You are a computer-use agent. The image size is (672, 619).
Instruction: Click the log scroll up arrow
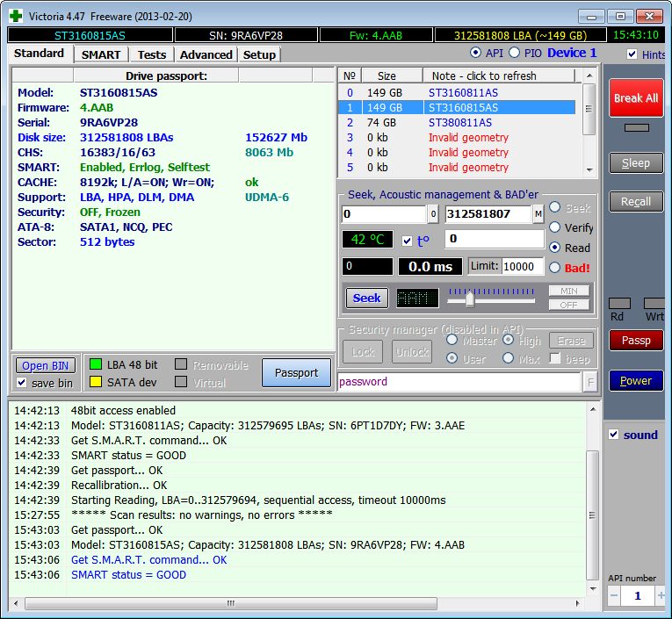[x=593, y=409]
